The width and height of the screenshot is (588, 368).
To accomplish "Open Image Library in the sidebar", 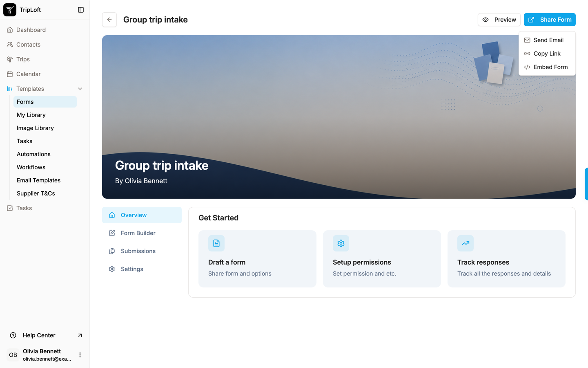I will point(45,128).
